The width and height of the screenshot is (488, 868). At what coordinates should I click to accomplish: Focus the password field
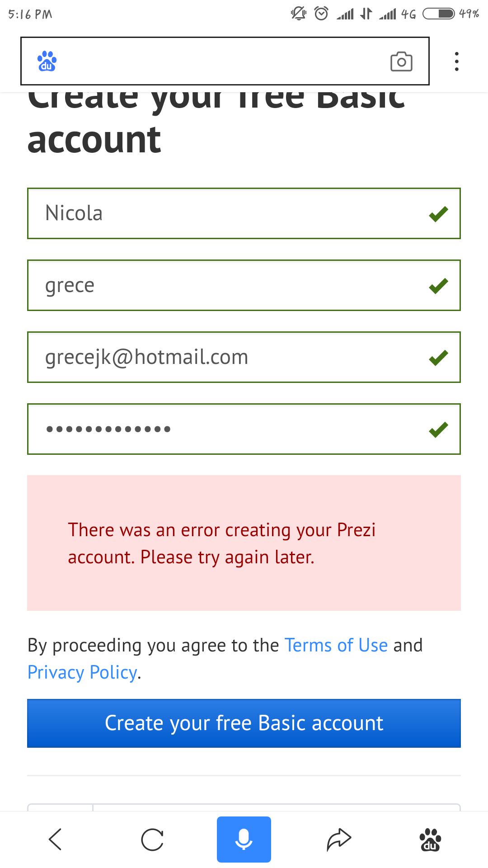click(226, 429)
